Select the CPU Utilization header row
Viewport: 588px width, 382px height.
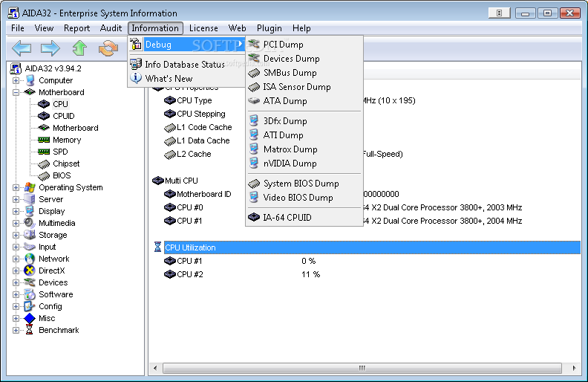(x=372, y=247)
